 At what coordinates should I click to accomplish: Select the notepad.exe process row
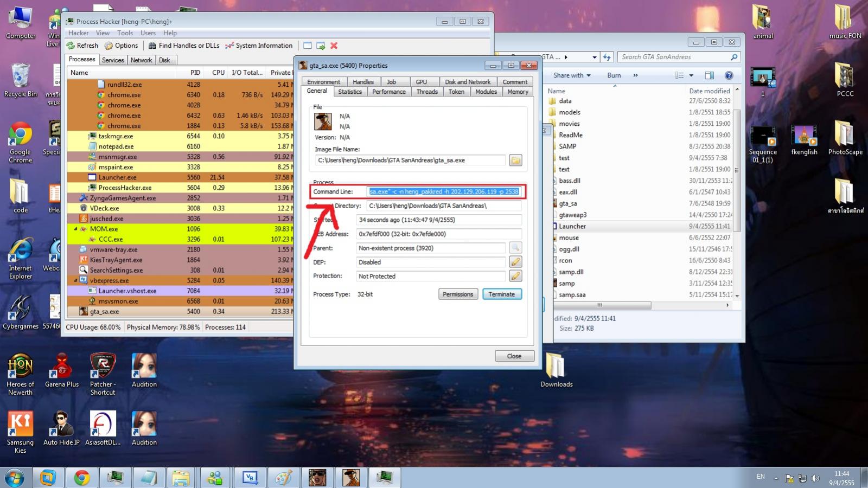pyautogui.click(x=179, y=146)
